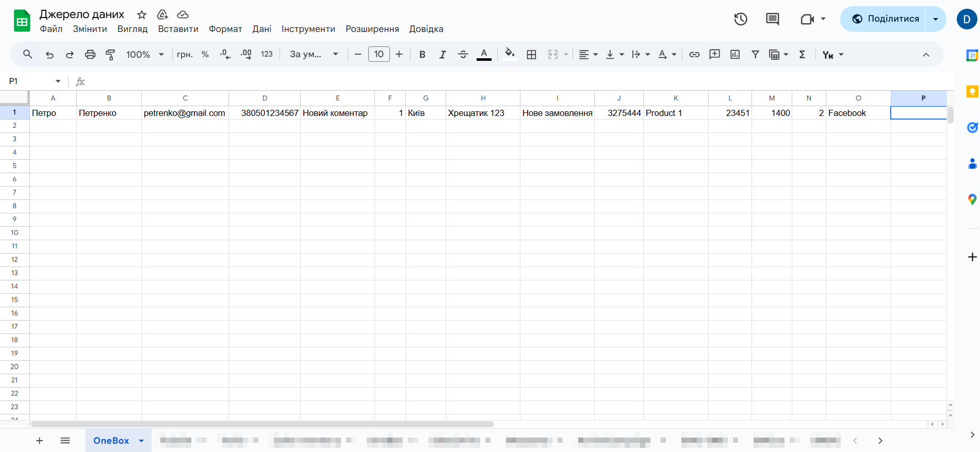980x452 pixels.
Task: Open the Дані menu
Action: coord(262,29)
